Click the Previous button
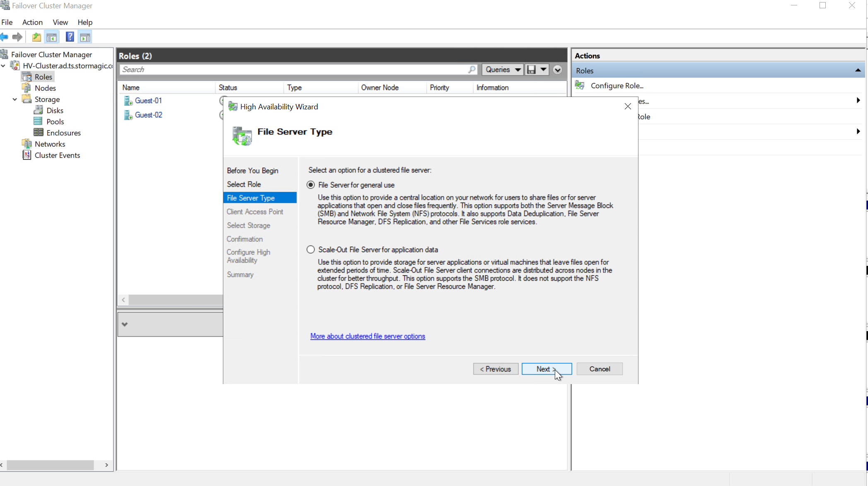868x486 pixels. [x=496, y=369]
